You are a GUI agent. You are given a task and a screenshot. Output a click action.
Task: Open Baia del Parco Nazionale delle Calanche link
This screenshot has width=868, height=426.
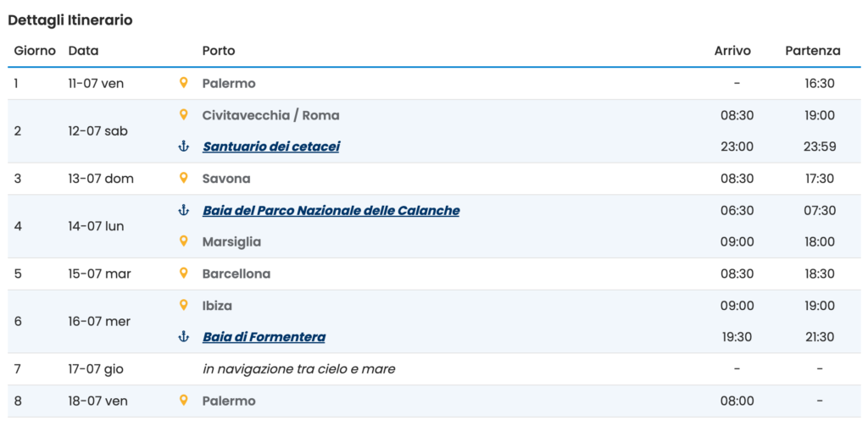click(331, 211)
